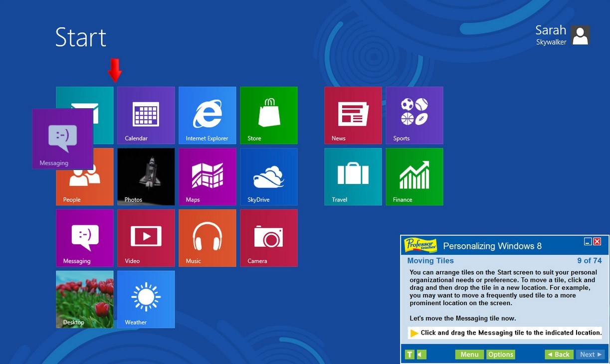Open the Options panel
Viewport: 610px width, 364px height.
point(500,354)
